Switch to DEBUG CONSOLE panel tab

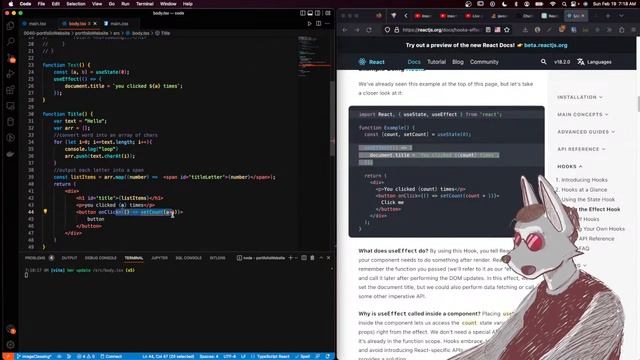[100, 258]
